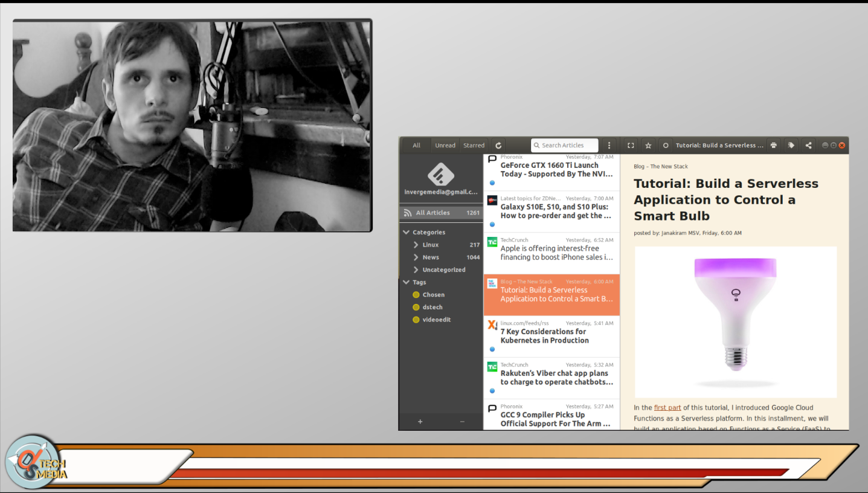The height and width of the screenshot is (493, 868).
Task: Add a feed with the plus button
Action: [x=420, y=422]
